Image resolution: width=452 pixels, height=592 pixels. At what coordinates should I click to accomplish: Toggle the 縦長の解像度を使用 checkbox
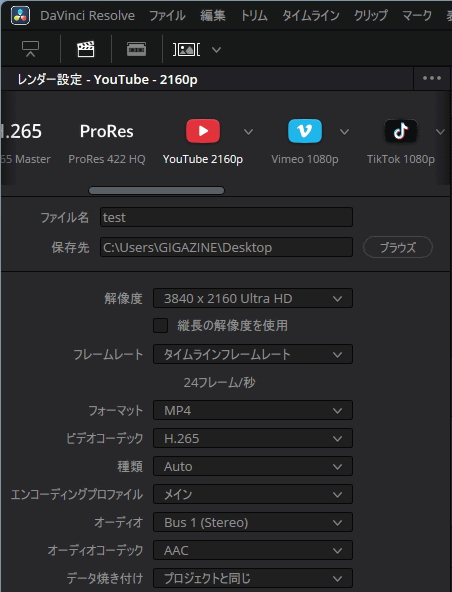160,325
